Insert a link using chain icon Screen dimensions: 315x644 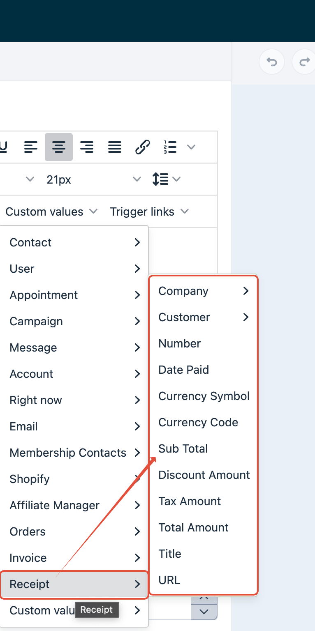pyautogui.click(x=142, y=147)
